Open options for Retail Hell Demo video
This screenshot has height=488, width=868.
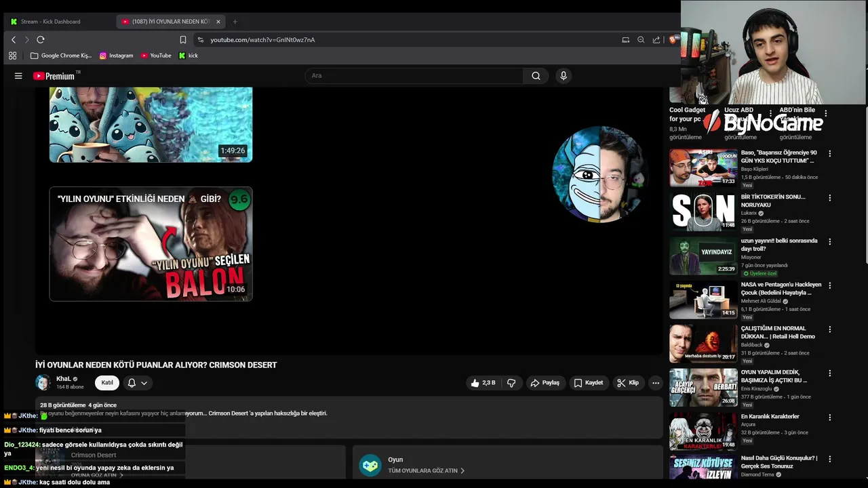tap(829, 329)
